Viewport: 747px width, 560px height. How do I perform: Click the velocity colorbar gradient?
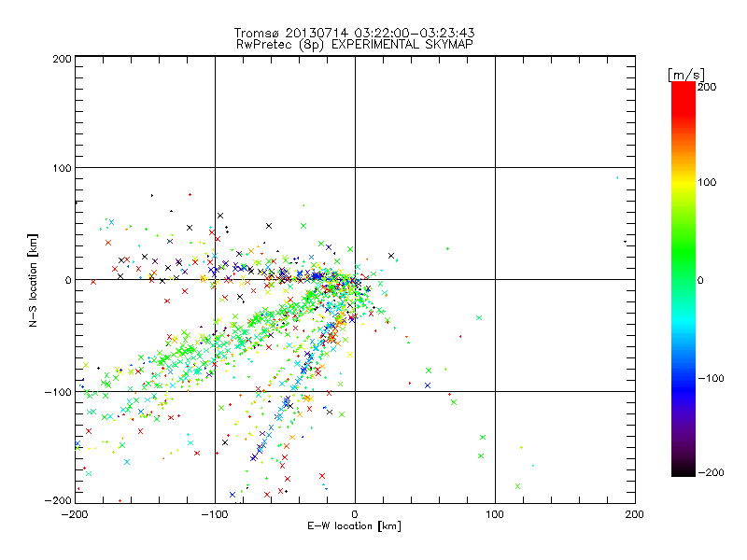(x=684, y=279)
